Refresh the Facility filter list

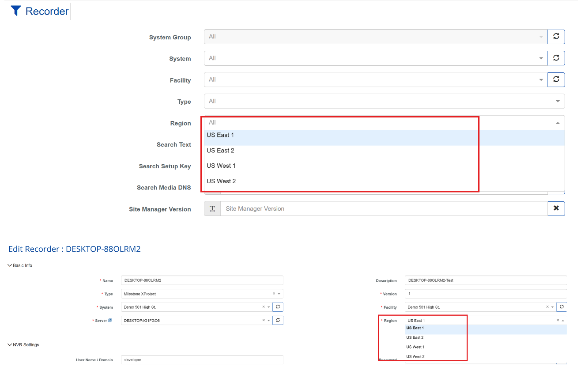point(556,79)
